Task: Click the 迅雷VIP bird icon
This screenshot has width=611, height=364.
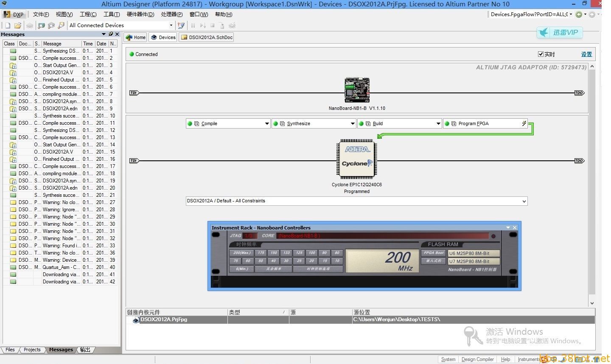Action: point(544,33)
